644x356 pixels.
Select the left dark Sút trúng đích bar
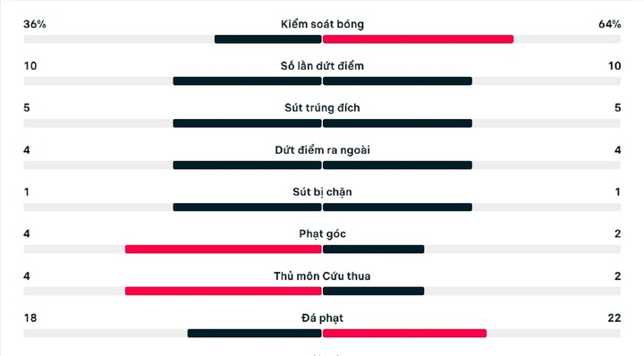247,123
